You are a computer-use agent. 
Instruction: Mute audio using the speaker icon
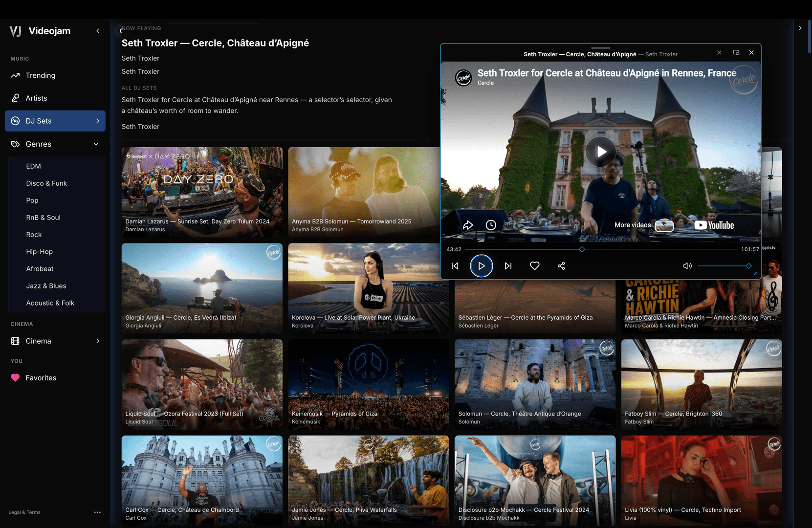point(687,266)
